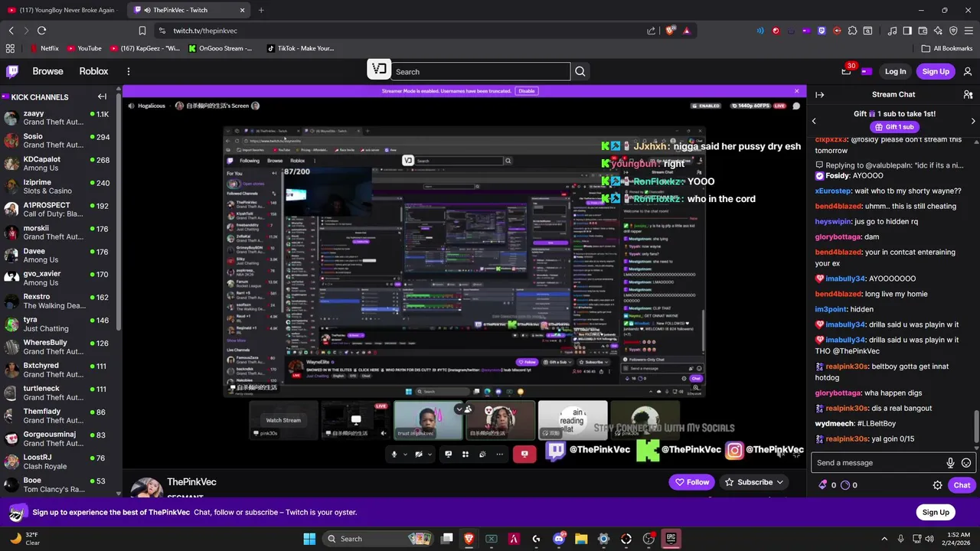Screen dimensions: 980x551
Task: Show previous gift banner with left arrow
Action: tap(814, 121)
